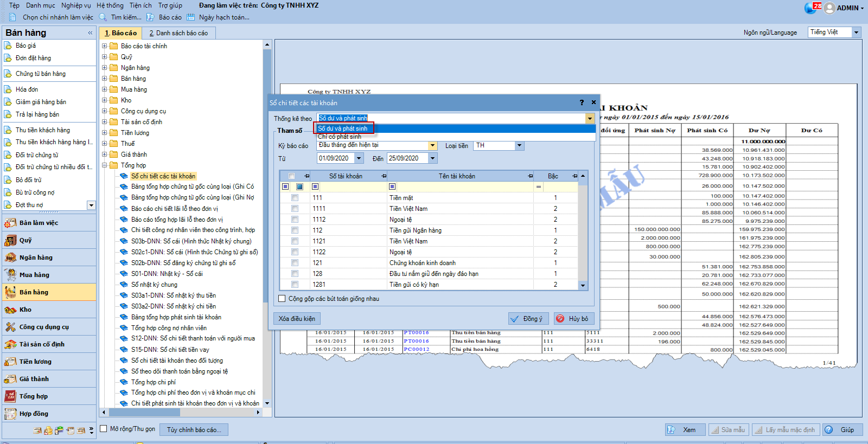Open the Mua hàng module in sidebar

point(49,275)
